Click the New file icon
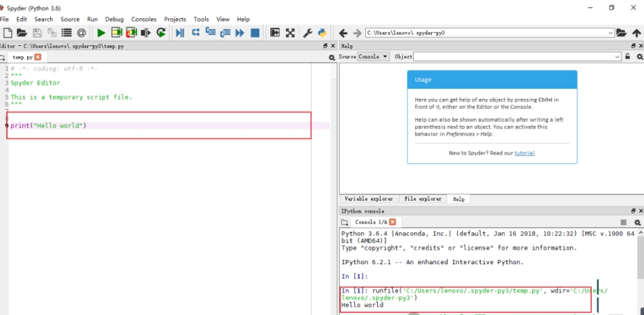The image size is (644, 315). coord(7,33)
